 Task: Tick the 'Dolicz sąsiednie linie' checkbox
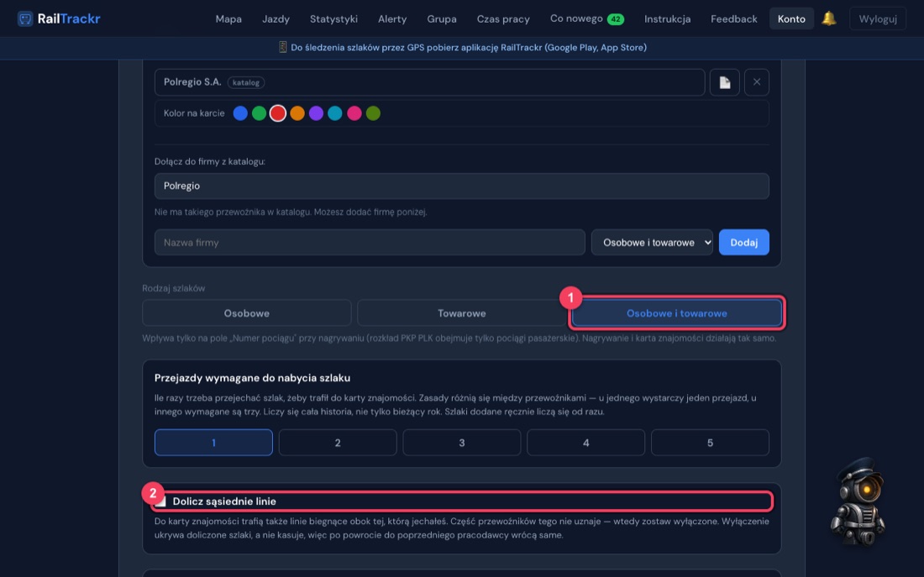click(160, 501)
